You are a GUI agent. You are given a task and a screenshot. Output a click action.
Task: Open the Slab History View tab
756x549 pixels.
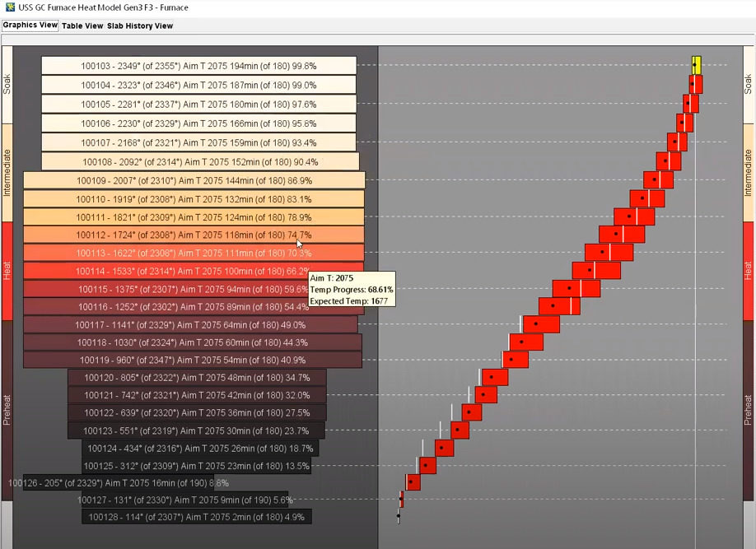[x=140, y=26]
